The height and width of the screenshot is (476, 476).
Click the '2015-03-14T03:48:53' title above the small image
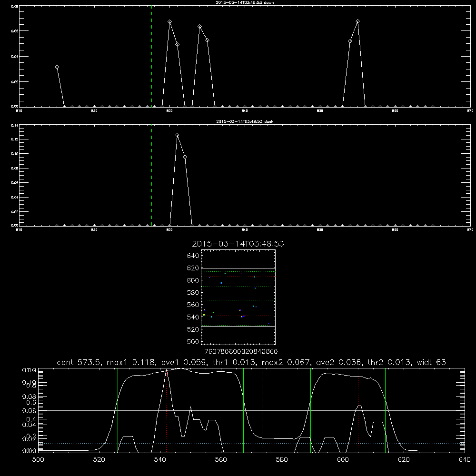point(238,244)
